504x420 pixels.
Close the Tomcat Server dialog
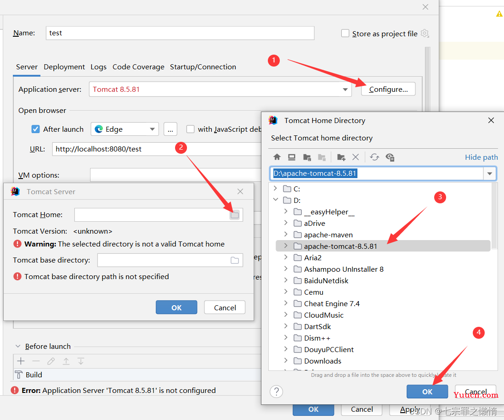point(240,191)
